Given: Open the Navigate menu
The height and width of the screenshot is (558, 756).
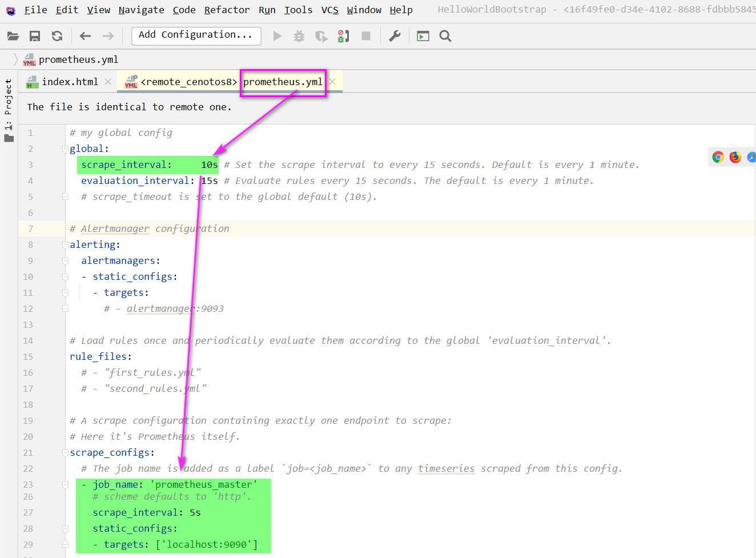Looking at the screenshot, I should [x=142, y=10].
